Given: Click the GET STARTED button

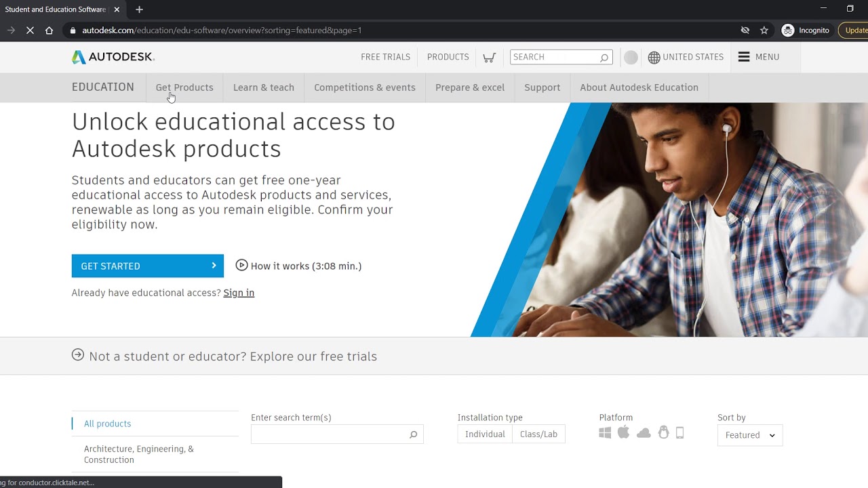Looking at the screenshot, I should point(148,266).
